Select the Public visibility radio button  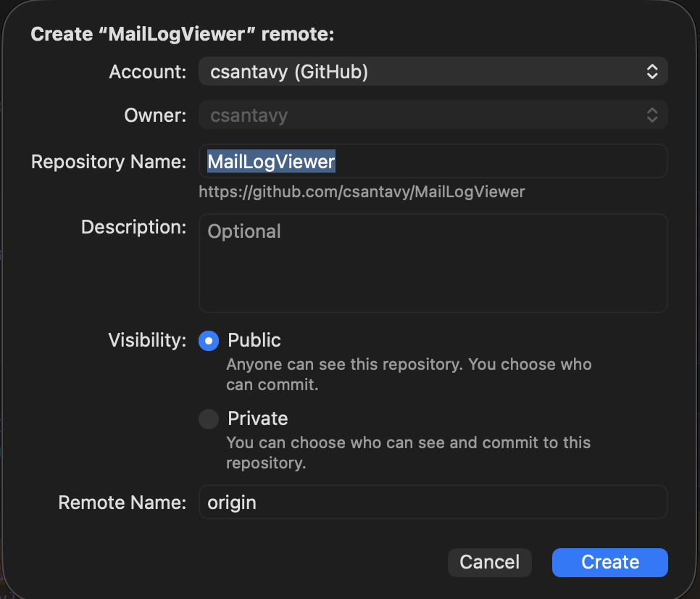[x=209, y=340]
